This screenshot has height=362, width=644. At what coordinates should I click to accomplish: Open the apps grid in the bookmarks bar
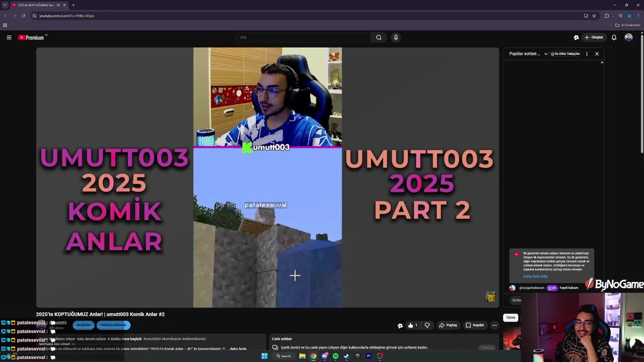pos(5,25)
